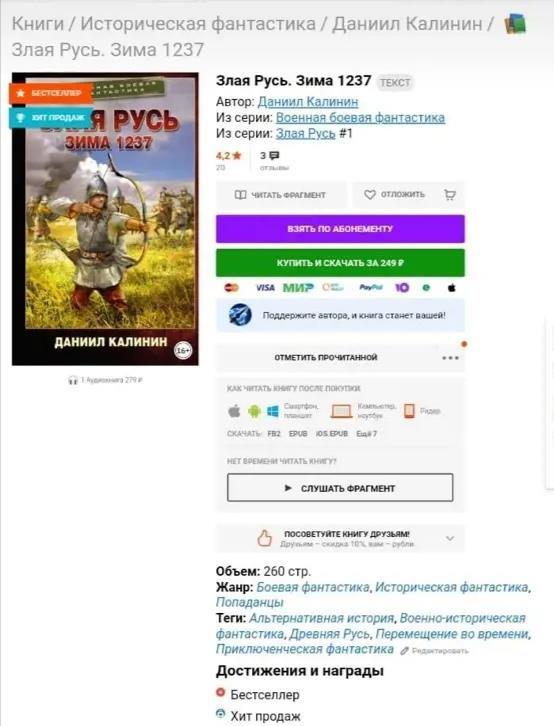Screen dimensions: 554x726
Task: Click the thumbs-up recommend icon
Action: click(264, 538)
